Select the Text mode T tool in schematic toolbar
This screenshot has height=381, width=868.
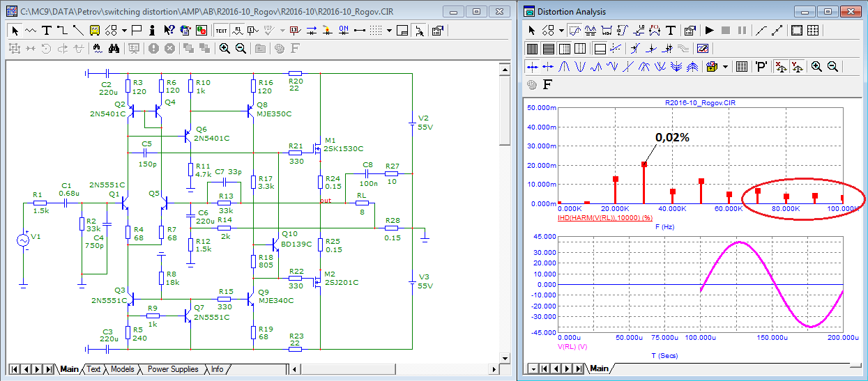click(x=47, y=31)
